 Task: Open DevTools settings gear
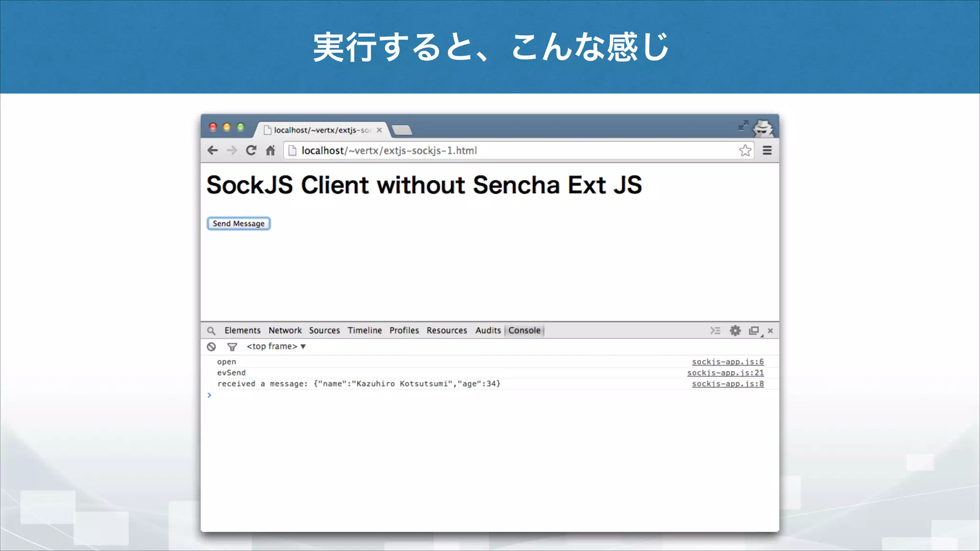(735, 331)
